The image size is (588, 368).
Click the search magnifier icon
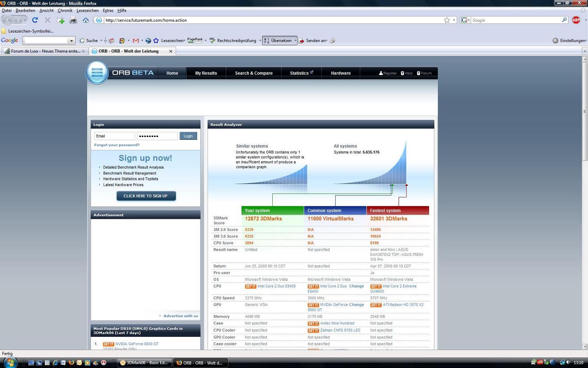pyautogui.click(x=564, y=20)
